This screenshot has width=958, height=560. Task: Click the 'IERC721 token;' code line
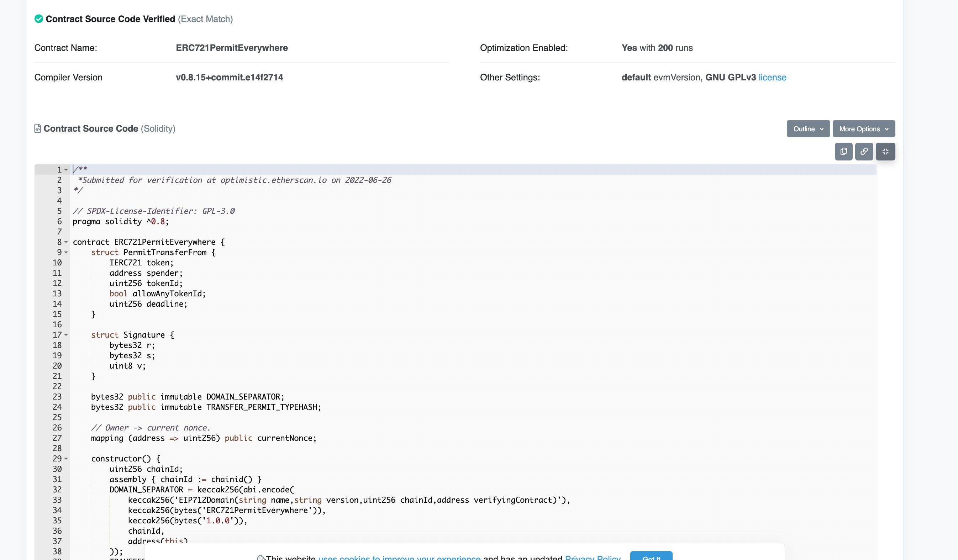coord(141,263)
